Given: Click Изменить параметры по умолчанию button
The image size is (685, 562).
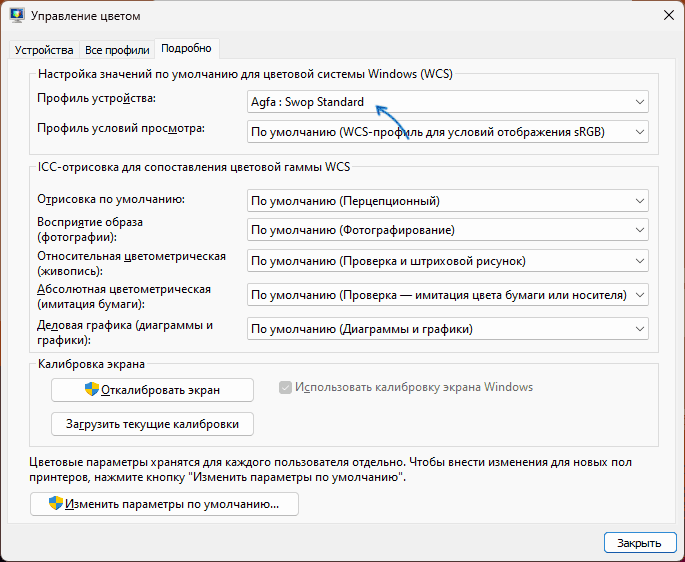Looking at the screenshot, I should (x=164, y=504).
